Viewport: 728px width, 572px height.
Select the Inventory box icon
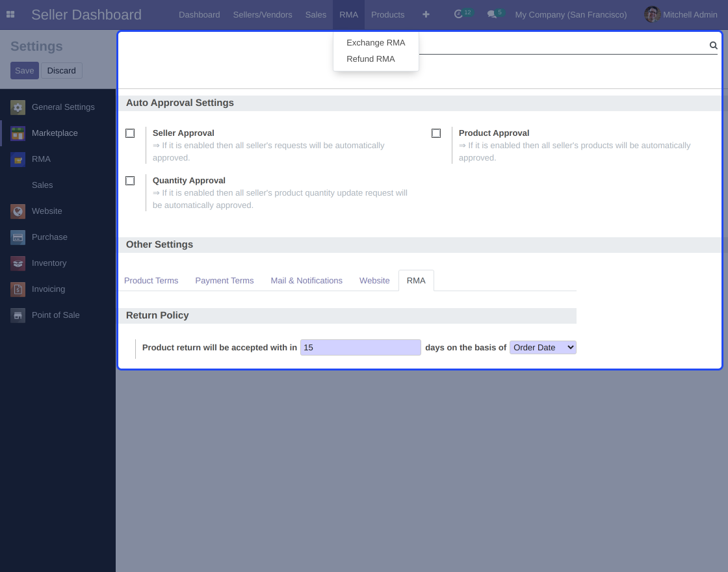tap(18, 263)
